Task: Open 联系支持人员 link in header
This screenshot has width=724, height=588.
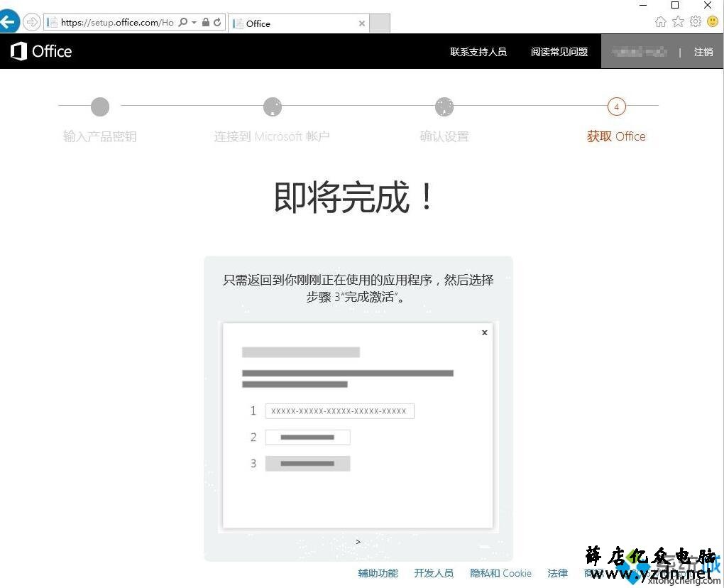Action: [478, 52]
